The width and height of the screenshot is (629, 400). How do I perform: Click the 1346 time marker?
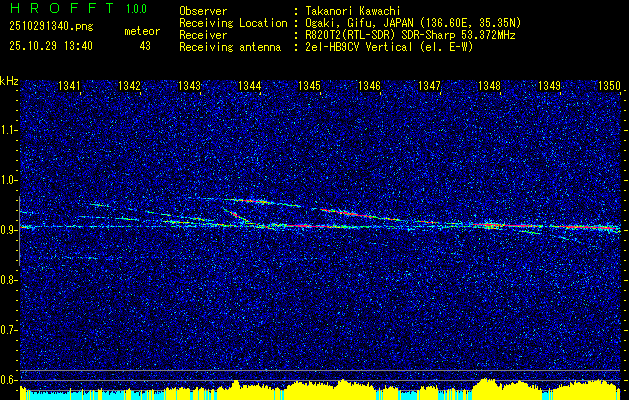(369, 86)
